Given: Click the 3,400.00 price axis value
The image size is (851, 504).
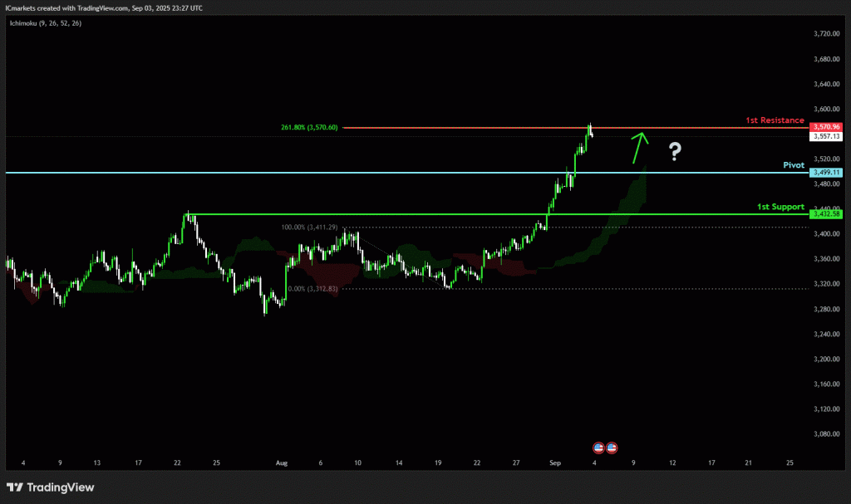Looking at the screenshot, I should (827, 234).
